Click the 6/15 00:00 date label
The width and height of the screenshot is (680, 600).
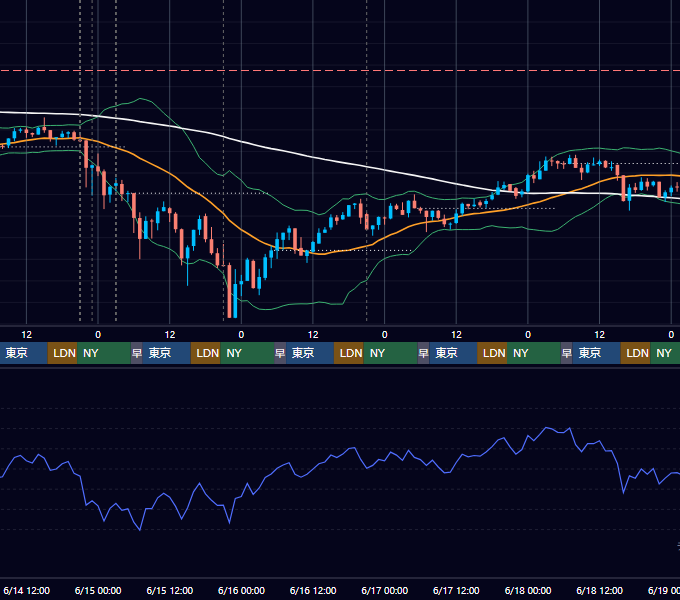coord(98,590)
